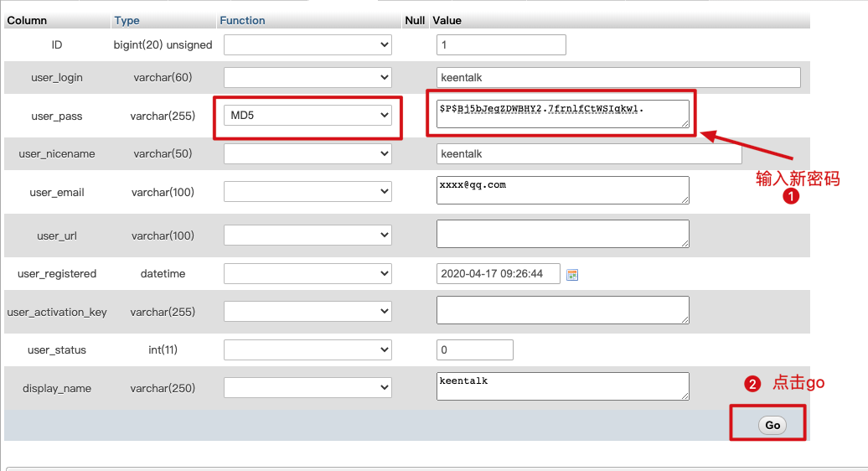Open Function dropdown for user_status
The width and height of the screenshot is (868, 471).
(307, 349)
